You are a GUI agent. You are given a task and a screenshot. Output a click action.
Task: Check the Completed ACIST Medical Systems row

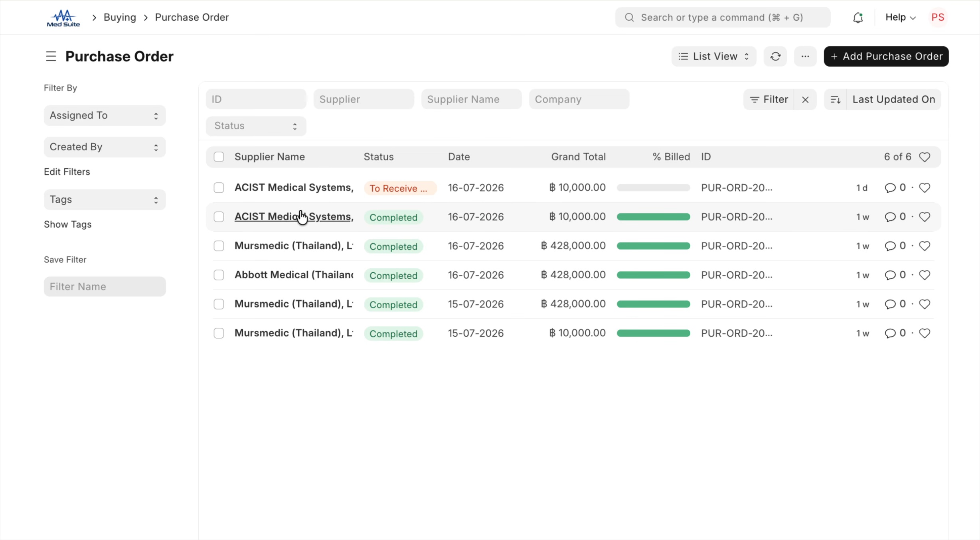pos(219,217)
